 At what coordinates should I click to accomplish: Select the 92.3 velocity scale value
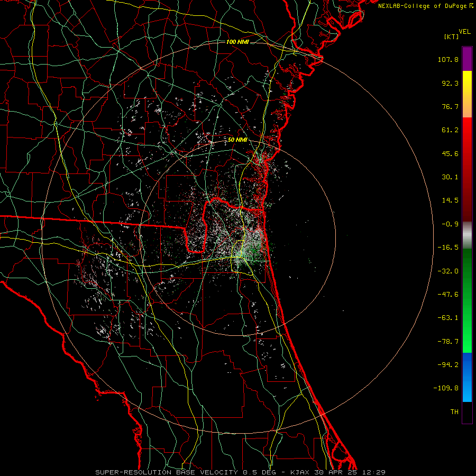450,83
